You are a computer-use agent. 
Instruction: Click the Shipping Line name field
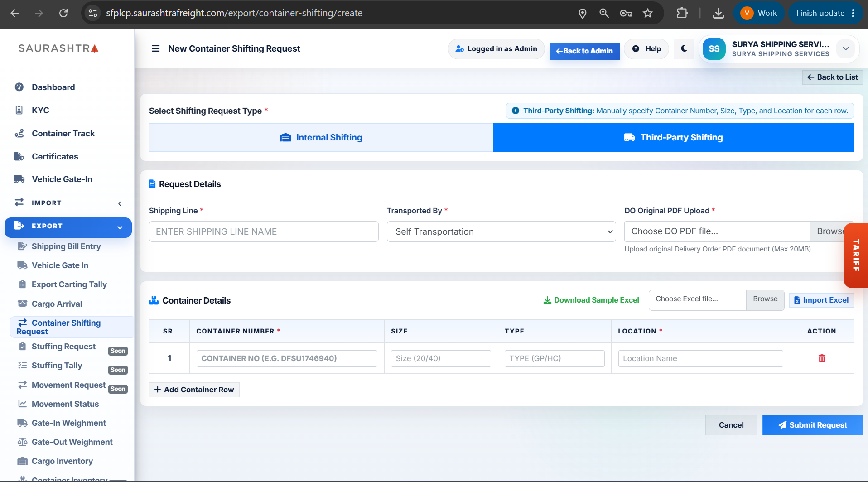(x=264, y=231)
